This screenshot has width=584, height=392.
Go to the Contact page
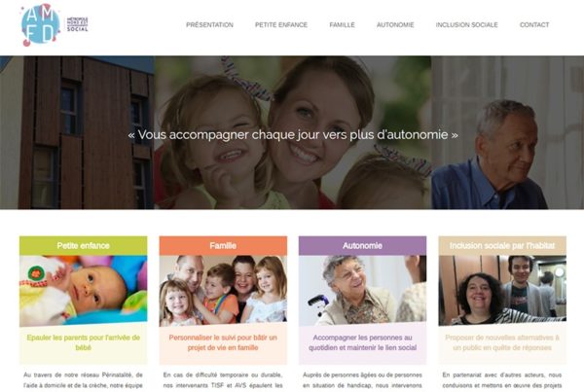pyautogui.click(x=534, y=25)
